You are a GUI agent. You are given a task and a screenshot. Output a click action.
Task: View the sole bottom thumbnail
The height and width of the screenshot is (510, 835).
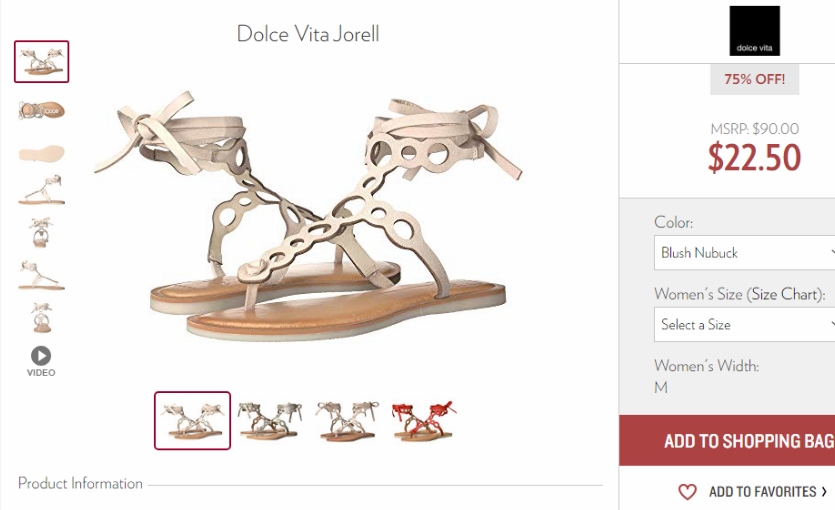(42, 153)
